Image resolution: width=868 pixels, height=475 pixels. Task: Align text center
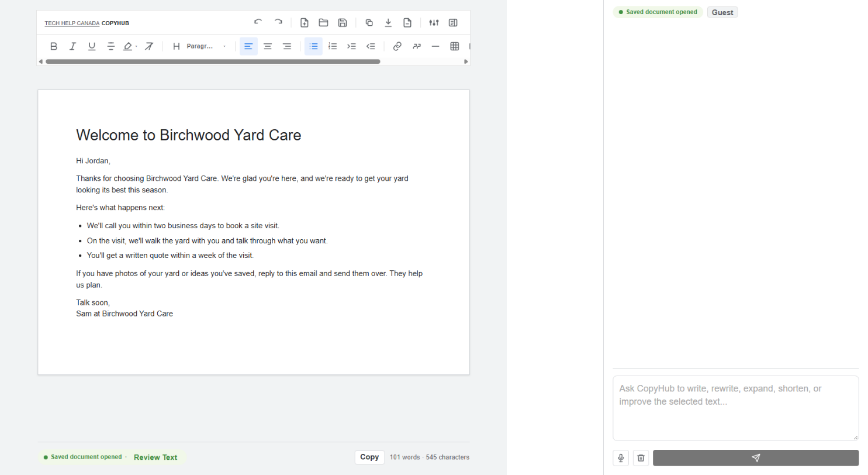pos(268,46)
